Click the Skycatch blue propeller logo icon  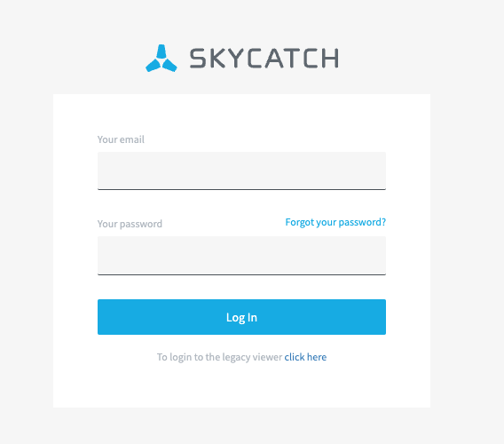pos(161,59)
